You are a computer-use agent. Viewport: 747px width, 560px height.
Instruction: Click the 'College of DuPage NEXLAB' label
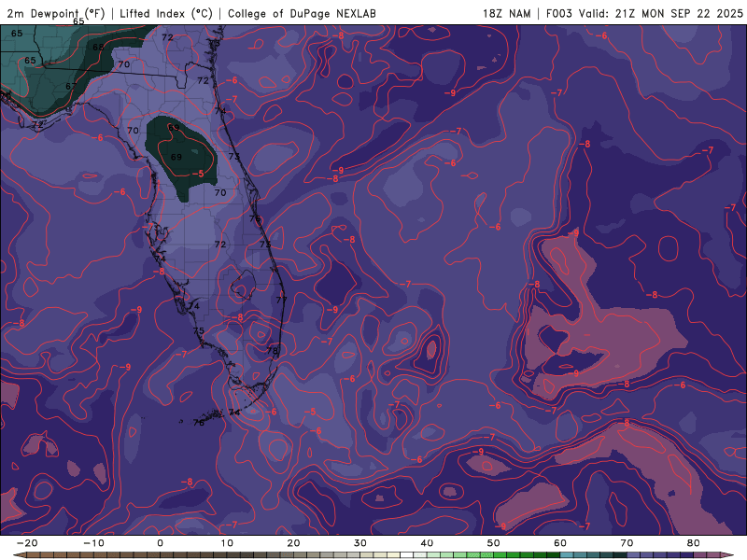coord(302,13)
